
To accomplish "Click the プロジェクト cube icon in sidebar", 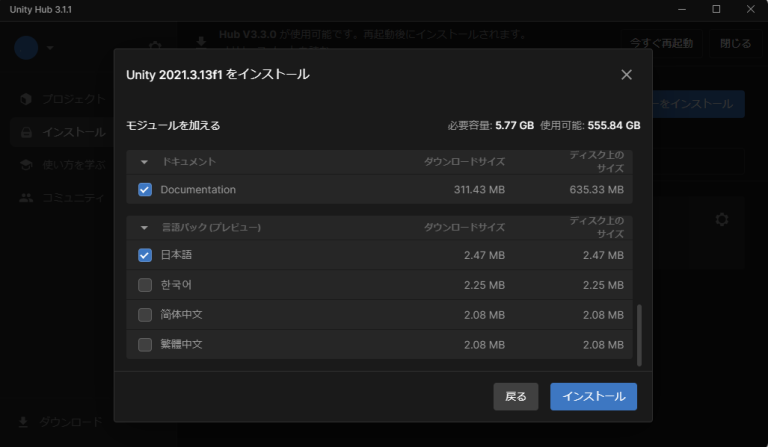I will (26, 99).
